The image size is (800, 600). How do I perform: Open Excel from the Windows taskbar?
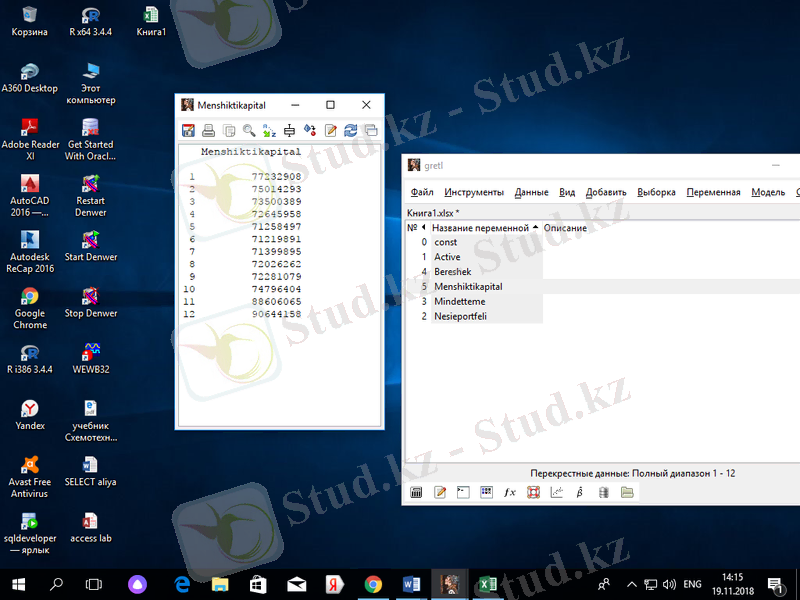click(x=486, y=584)
